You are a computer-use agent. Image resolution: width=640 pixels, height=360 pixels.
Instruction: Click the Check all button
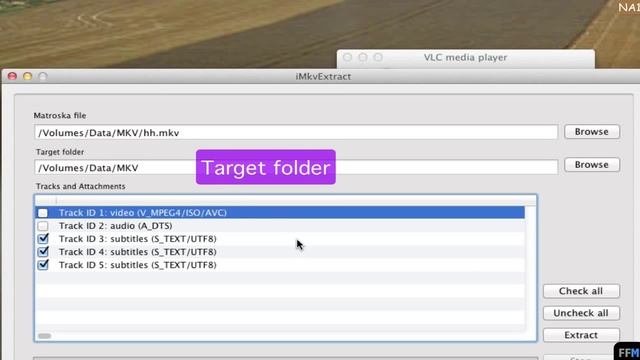[x=581, y=291]
